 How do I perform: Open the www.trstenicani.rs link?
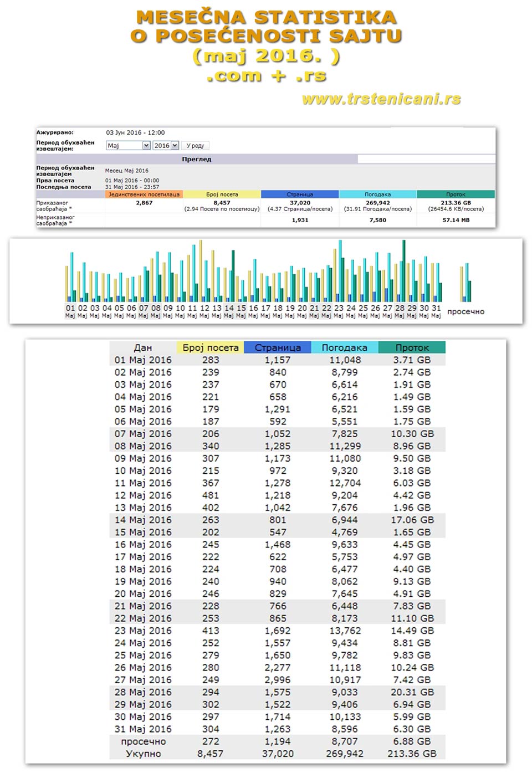(x=381, y=99)
